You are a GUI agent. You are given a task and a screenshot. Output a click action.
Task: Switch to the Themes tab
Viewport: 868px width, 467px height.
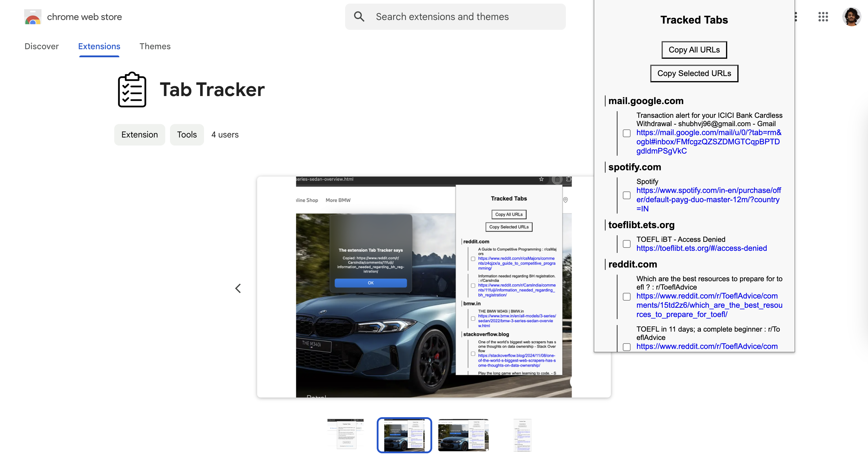pyautogui.click(x=155, y=46)
